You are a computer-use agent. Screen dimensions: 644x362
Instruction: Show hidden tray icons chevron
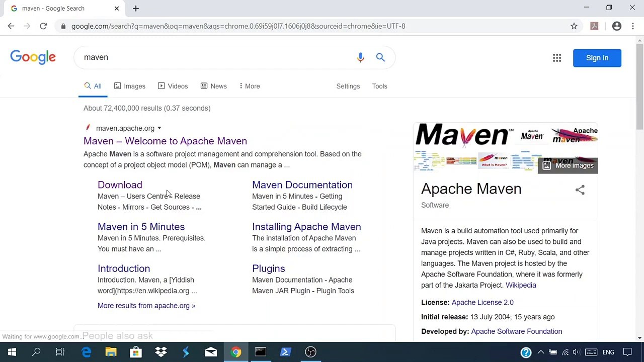(540, 352)
